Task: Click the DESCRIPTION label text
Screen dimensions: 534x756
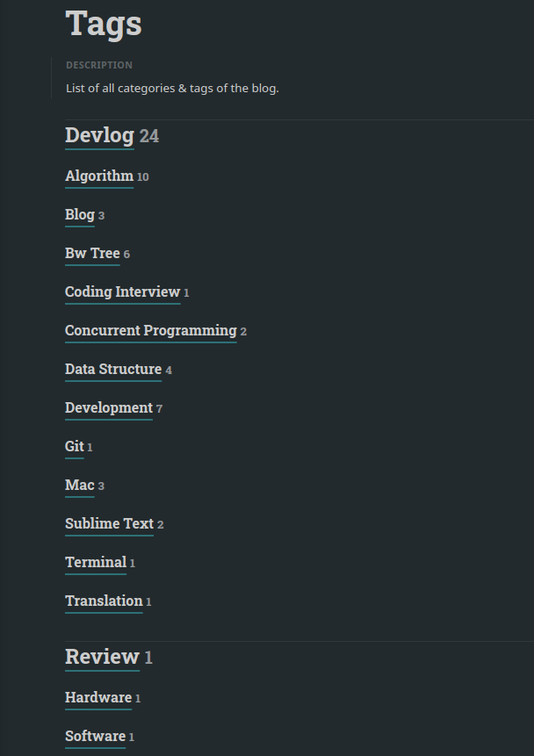Action: (99, 64)
